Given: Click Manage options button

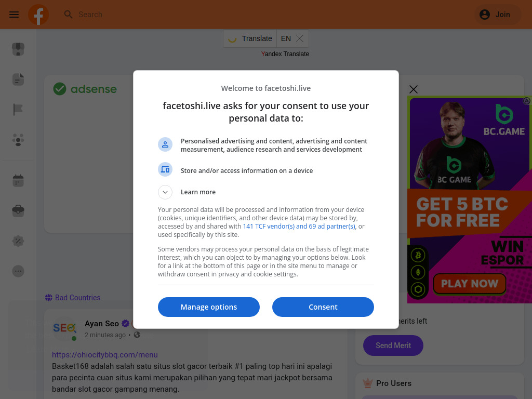Looking at the screenshot, I should click(208, 307).
